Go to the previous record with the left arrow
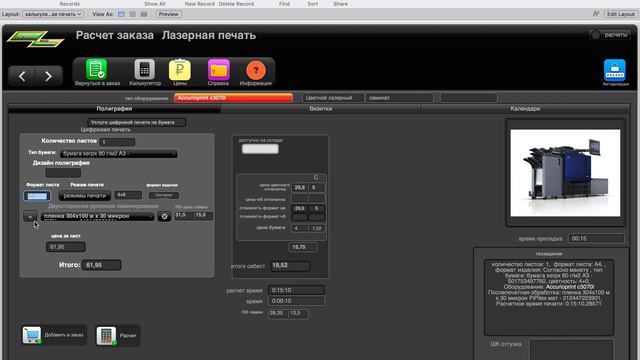This screenshot has width=640, height=360. tap(22, 76)
